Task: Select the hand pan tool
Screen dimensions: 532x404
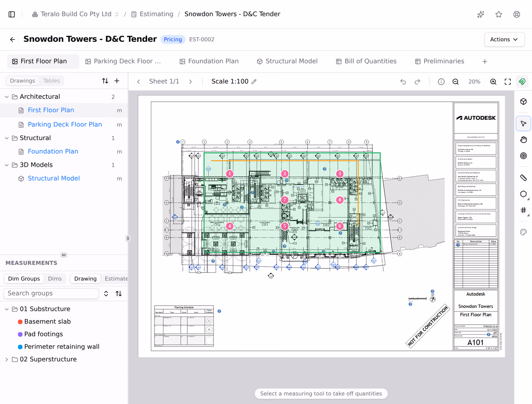Action: pos(523,140)
